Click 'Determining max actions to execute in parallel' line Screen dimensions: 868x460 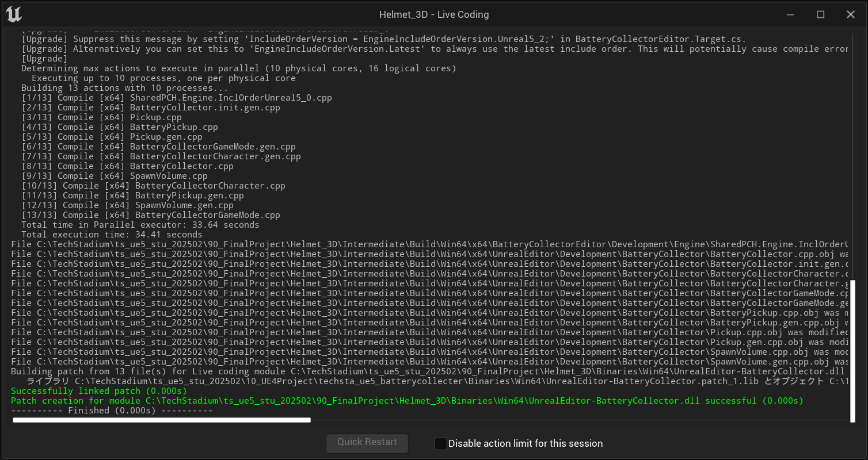click(x=239, y=68)
